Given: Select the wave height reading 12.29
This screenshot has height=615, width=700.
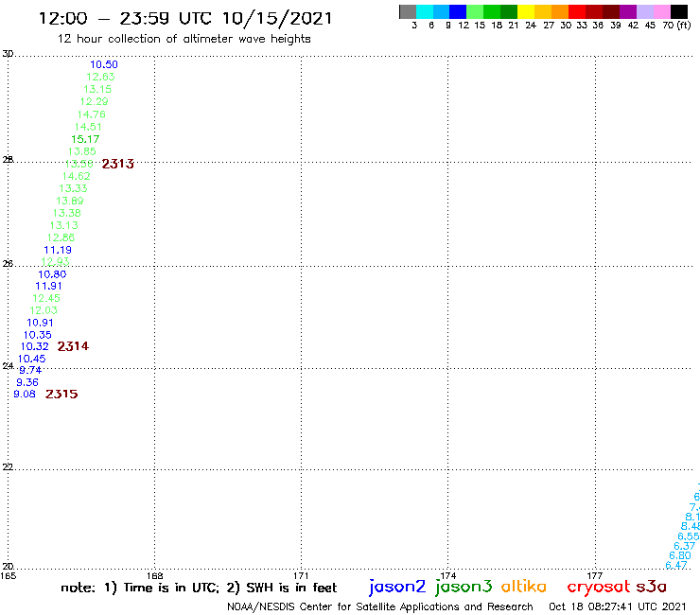Looking at the screenshot, I should [95, 101].
